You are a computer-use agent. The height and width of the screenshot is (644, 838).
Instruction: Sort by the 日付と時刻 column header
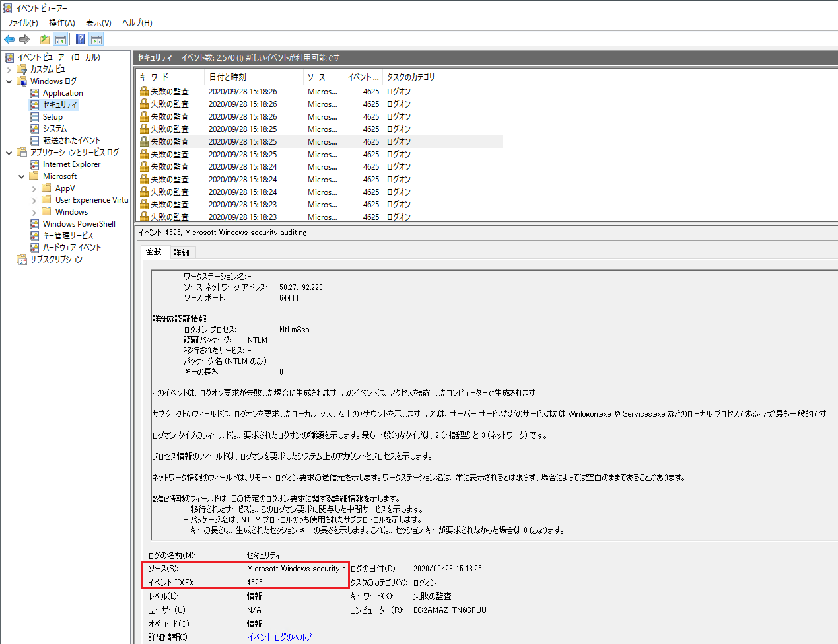click(x=254, y=77)
